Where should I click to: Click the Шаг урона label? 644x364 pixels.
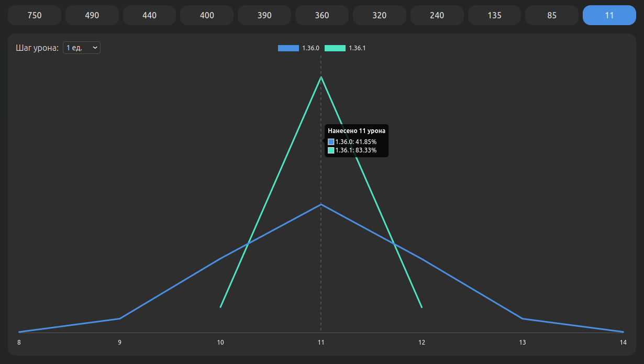[x=37, y=48]
